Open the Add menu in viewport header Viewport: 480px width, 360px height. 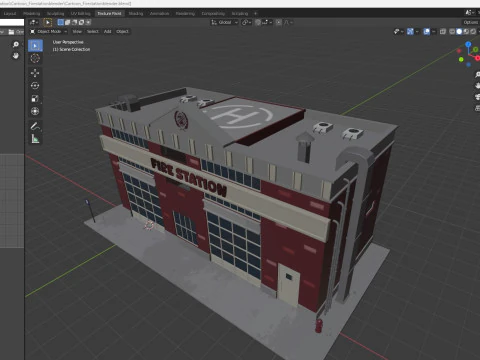coord(107,31)
